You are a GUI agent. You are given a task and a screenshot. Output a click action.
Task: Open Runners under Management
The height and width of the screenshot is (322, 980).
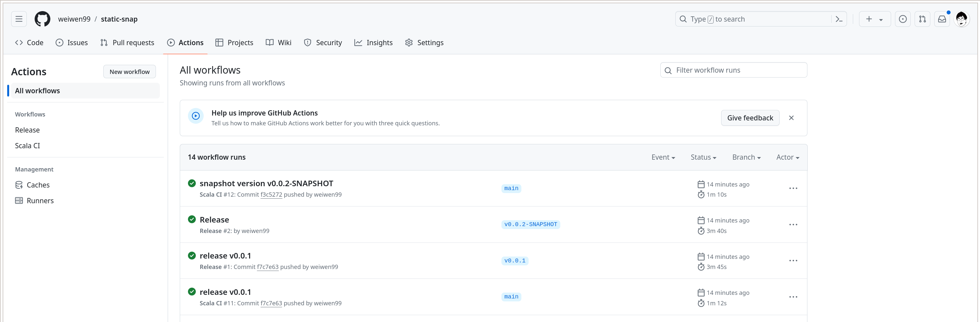[x=34, y=201]
